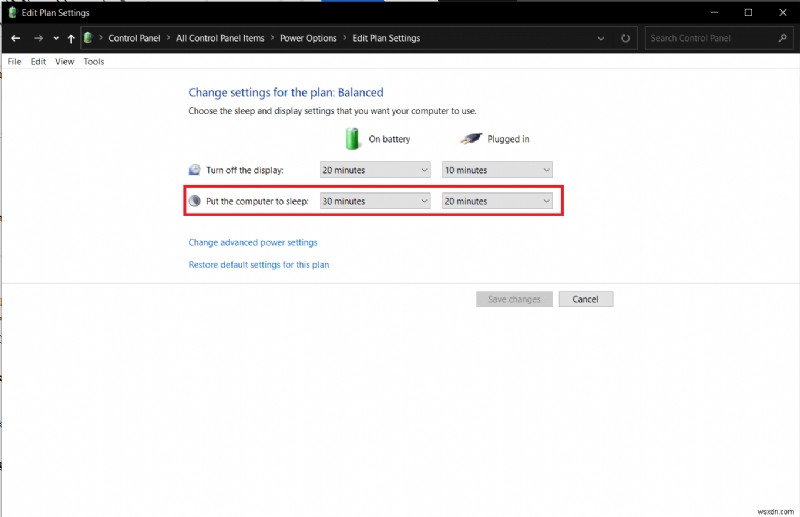Click the title bar battery window icon
This screenshot has width=800, height=517.
12,12
